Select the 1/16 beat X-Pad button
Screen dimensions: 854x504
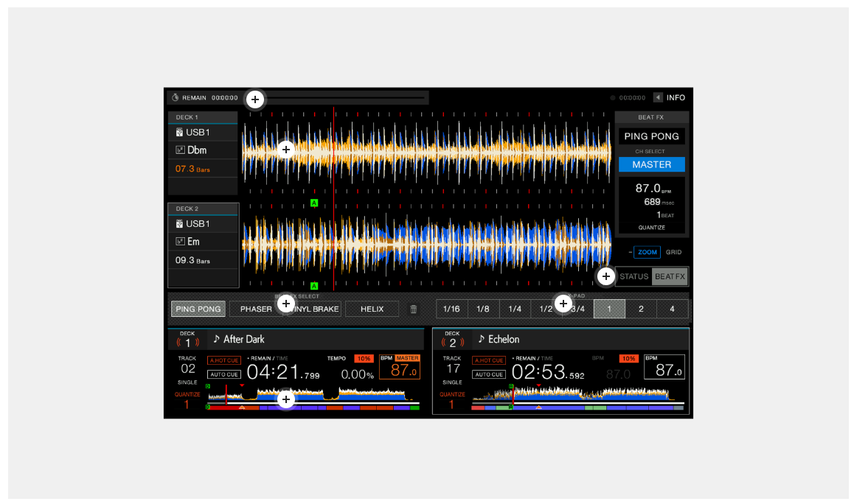click(x=451, y=309)
